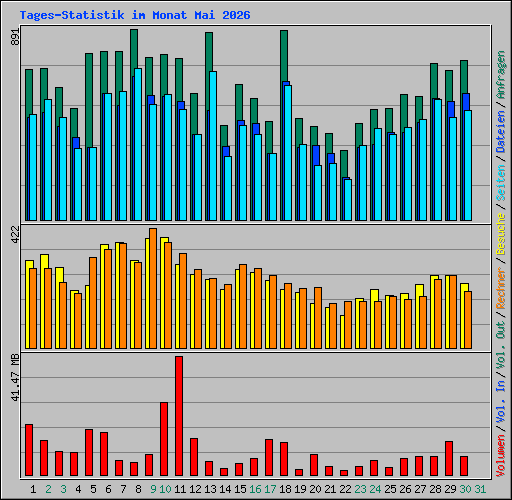The height and width of the screenshot is (500, 512).
Task: Click the Seiten legend label
Action: (x=501, y=182)
